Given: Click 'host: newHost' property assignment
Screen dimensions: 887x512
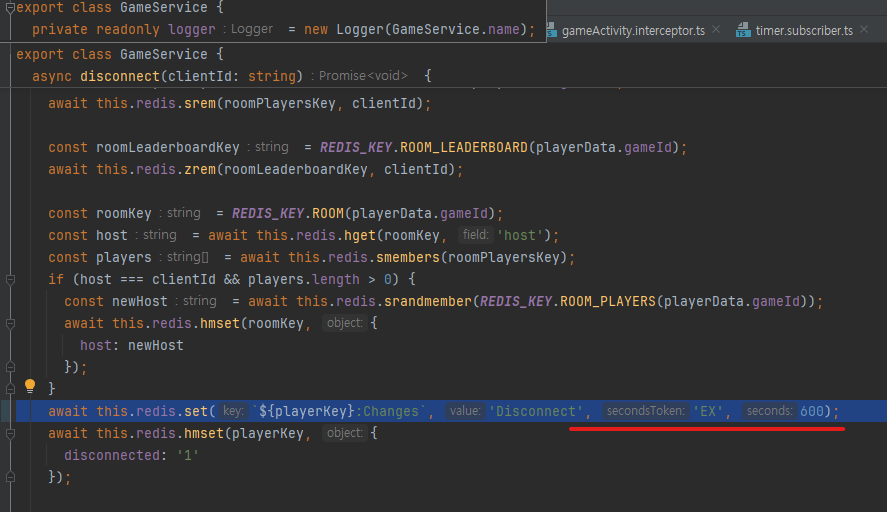Looking at the screenshot, I should click(132, 346).
